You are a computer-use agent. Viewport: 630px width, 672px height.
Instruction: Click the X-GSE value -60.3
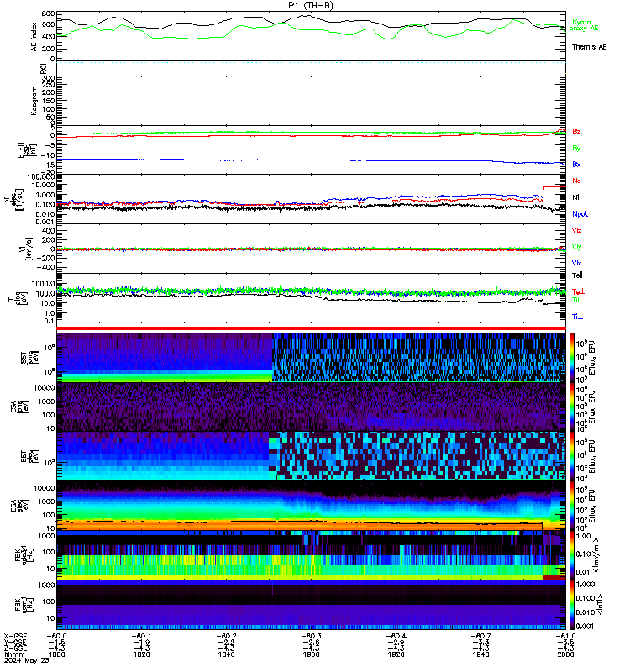click(x=311, y=636)
